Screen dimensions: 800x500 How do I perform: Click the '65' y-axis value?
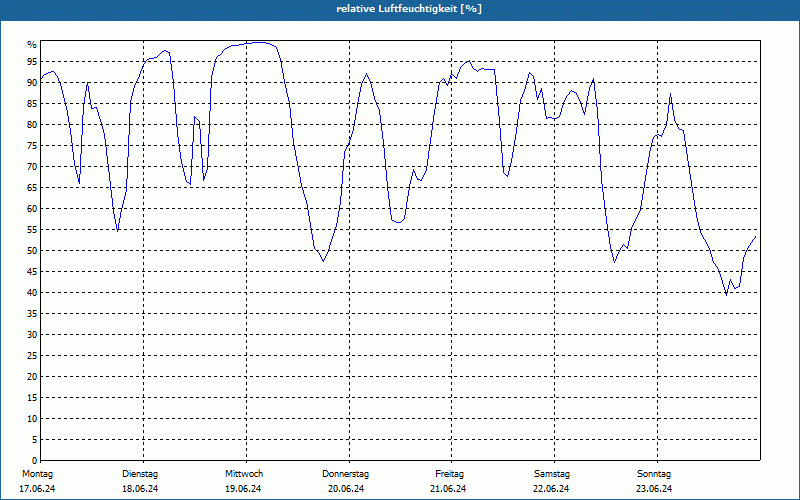tap(32, 188)
